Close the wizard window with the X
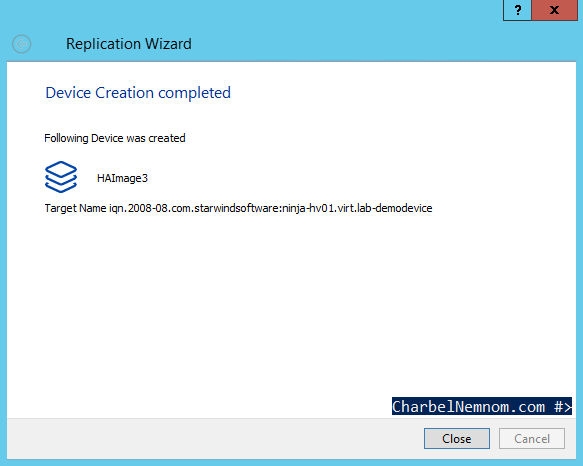 554,10
